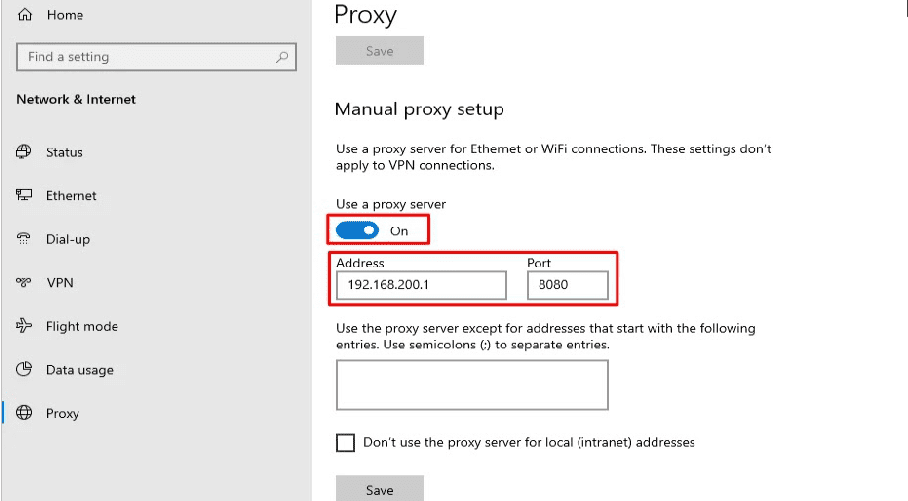The height and width of the screenshot is (501, 908).
Task: Open Status via its globe icon
Action: 25,152
